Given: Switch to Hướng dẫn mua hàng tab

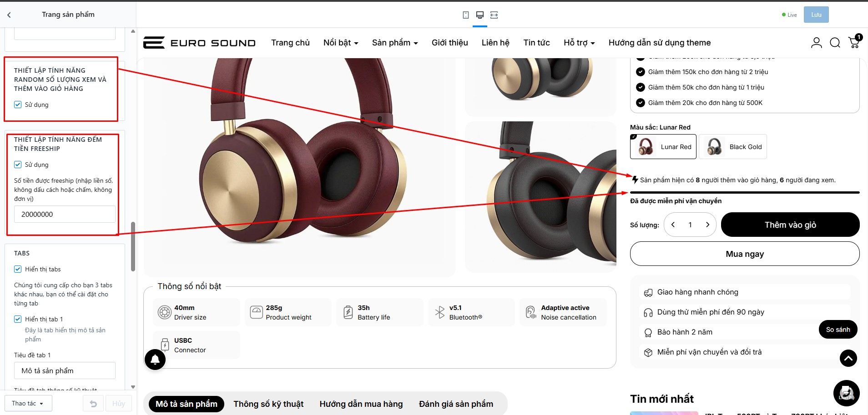Looking at the screenshot, I should coord(361,404).
